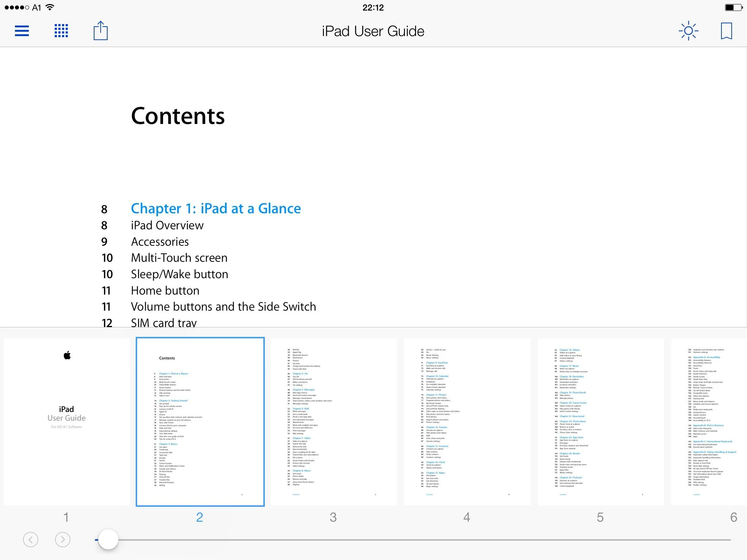Tap the Wi-Fi status icon
This screenshot has height=560, width=747.
click(50, 7)
